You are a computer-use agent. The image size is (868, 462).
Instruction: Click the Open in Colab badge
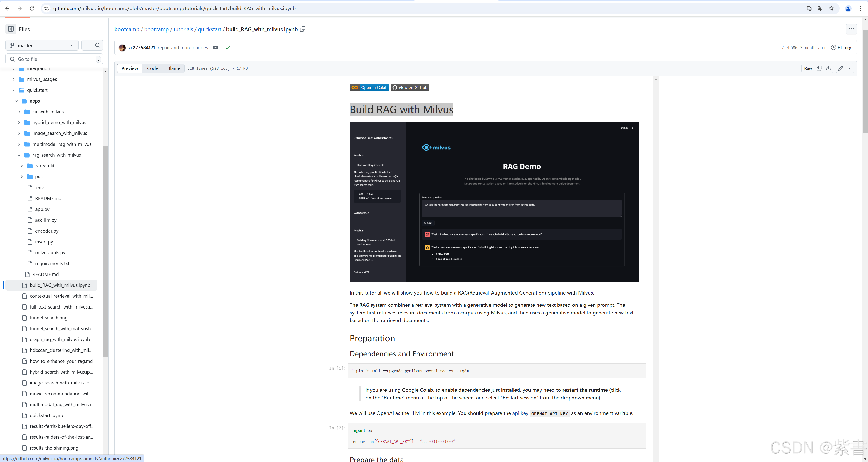[369, 88]
